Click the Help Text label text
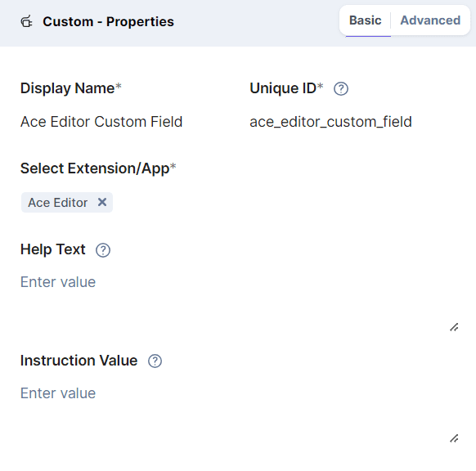This screenshot has width=476, height=471. (53, 249)
